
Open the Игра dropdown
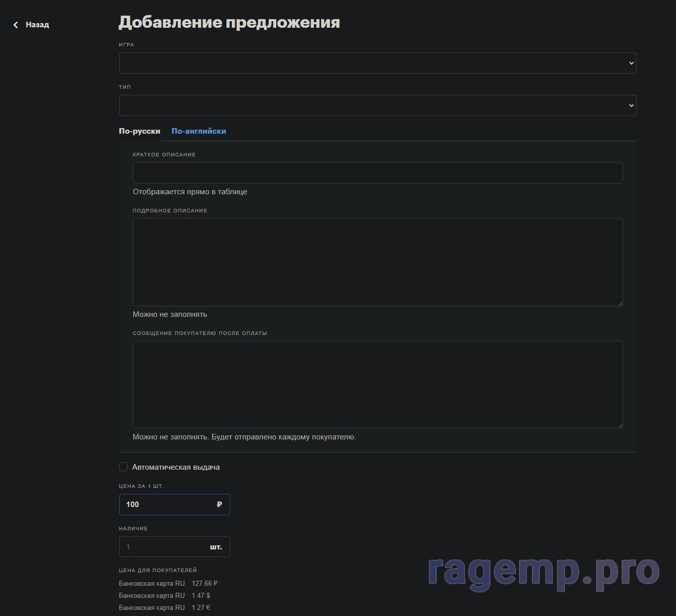(378, 63)
